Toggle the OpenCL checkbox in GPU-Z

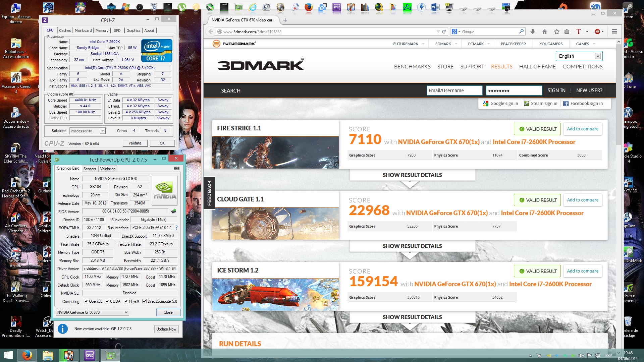pyautogui.click(x=86, y=301)
